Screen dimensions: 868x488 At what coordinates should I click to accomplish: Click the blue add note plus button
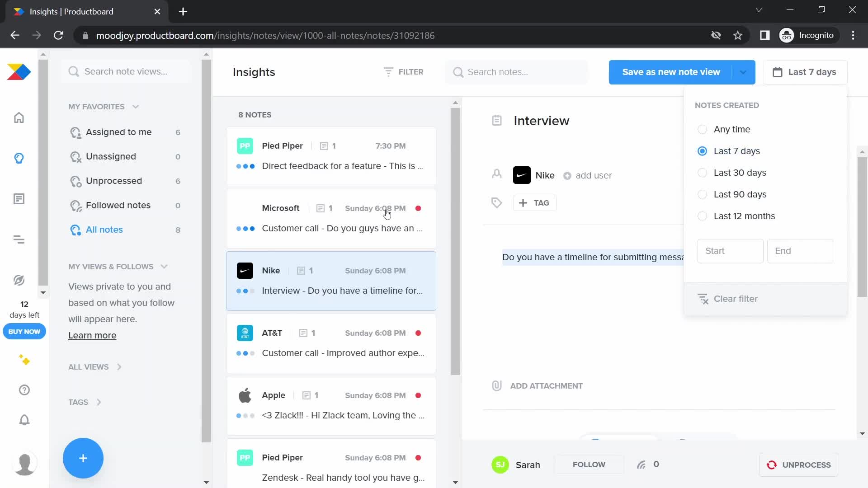(83, 458)
